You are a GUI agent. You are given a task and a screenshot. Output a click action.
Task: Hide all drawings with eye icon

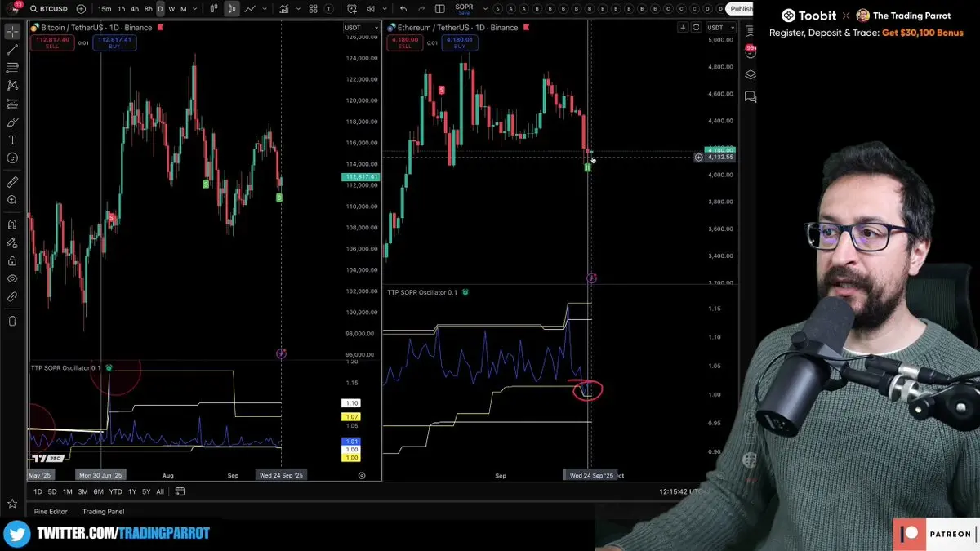(x=12, y=279)
